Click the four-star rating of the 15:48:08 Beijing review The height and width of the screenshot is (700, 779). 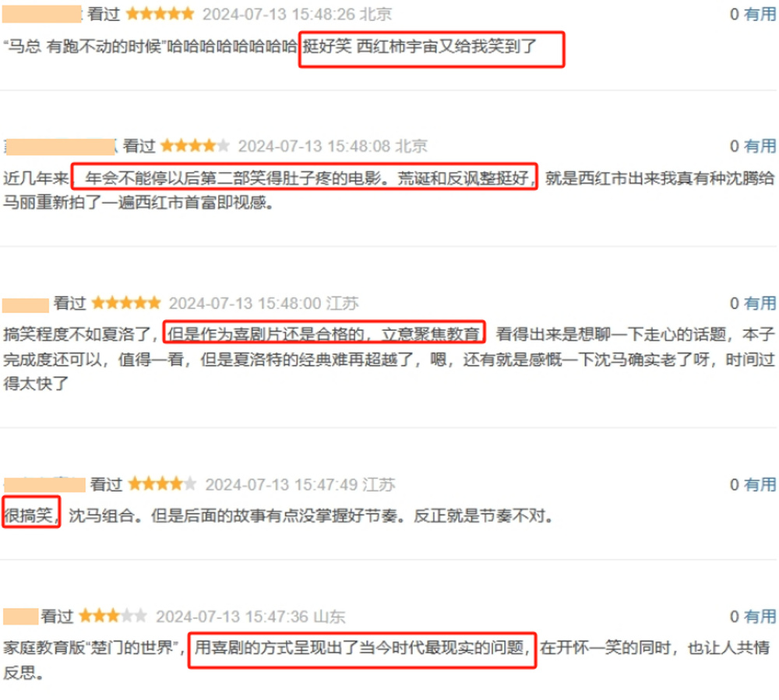click(x=196, y=146)
